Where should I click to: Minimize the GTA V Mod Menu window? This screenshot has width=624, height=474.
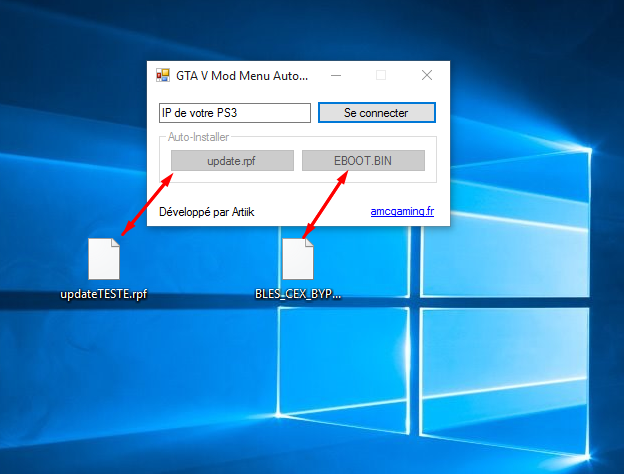pos(336,75)
